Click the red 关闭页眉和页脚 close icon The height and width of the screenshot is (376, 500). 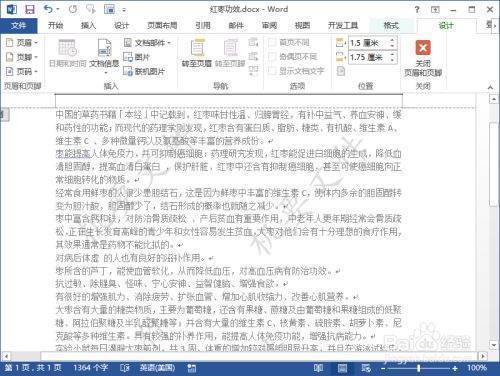click(x=423, y=48)
